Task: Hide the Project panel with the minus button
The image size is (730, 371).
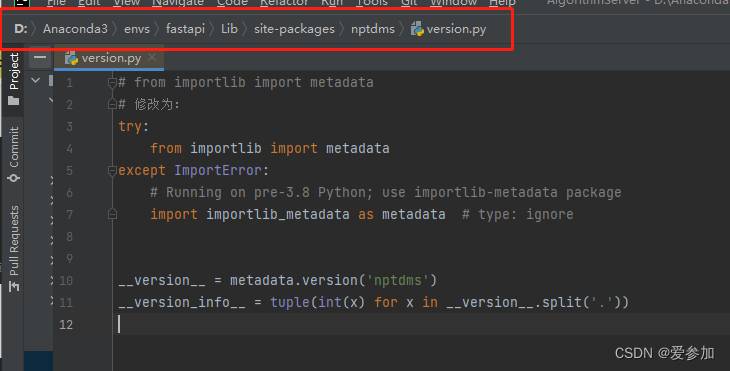Action: [40, 57]
